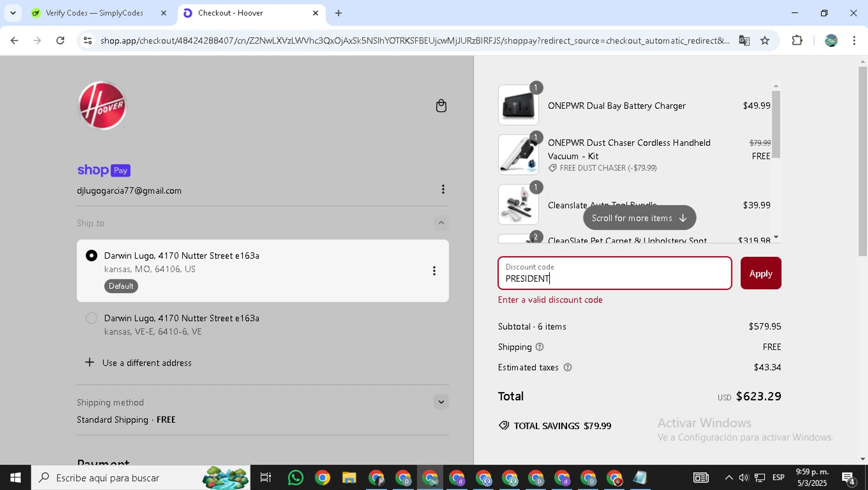Image resolution: width=868 pixels, height=490 pixels.
Task: Select the Darwin Lugo kansas, MO address
Action: pos(91,255)
